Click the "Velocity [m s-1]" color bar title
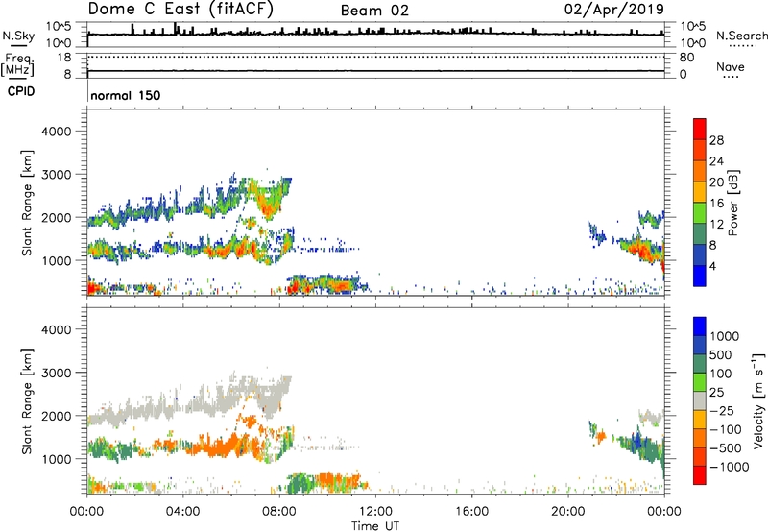768x532 pixels. (758, 400)
